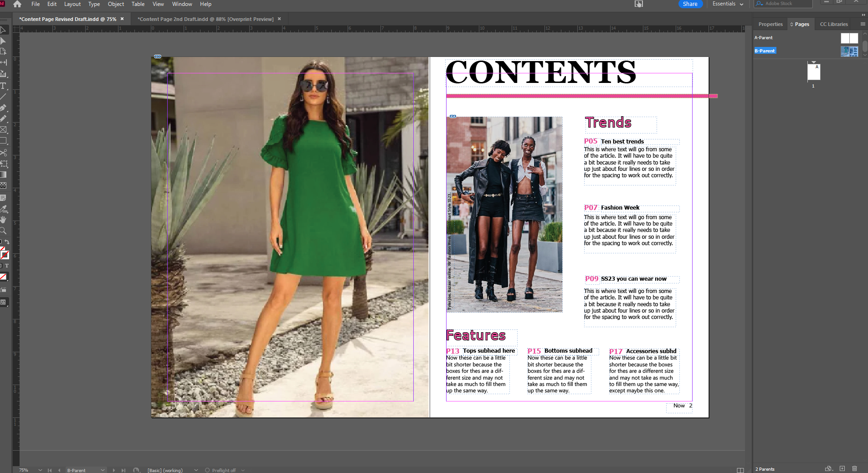Switch to Content Page 2nd Draft tab

click(x=205, y=19)
